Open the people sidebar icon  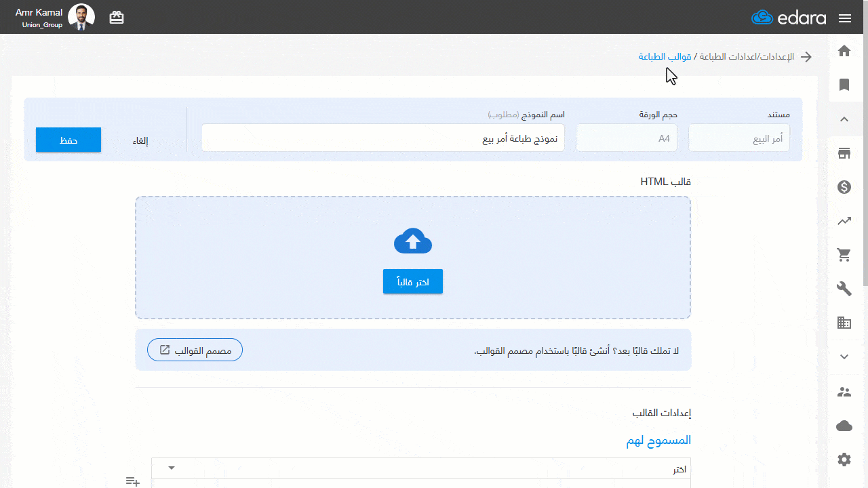click(844, 392)
